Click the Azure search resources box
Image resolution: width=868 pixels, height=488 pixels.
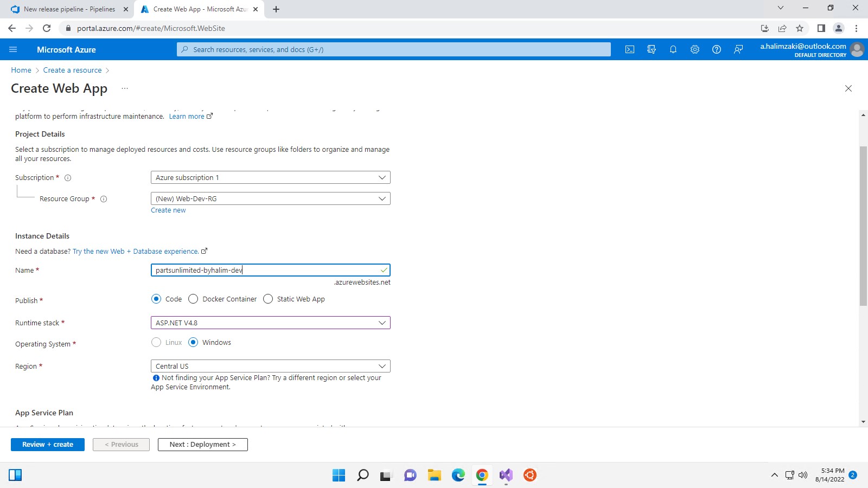(x=394, y=49)
